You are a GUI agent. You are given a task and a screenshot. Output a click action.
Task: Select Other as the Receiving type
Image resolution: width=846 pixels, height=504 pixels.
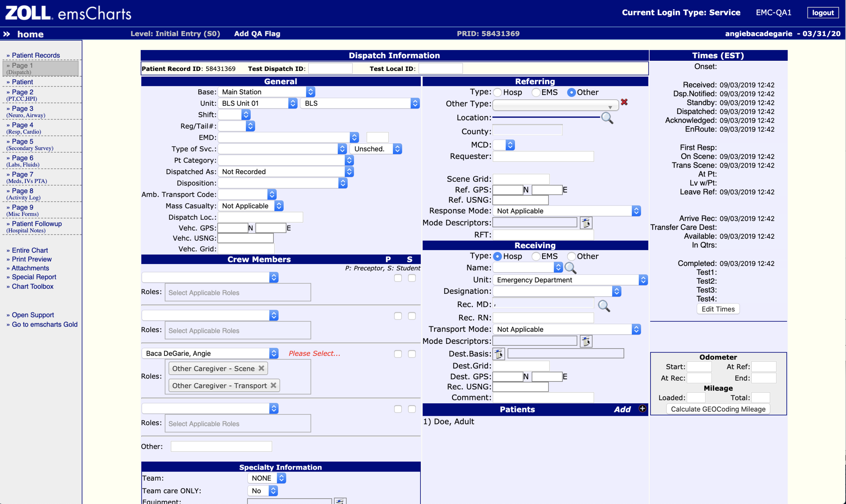[x=571, y=257]
